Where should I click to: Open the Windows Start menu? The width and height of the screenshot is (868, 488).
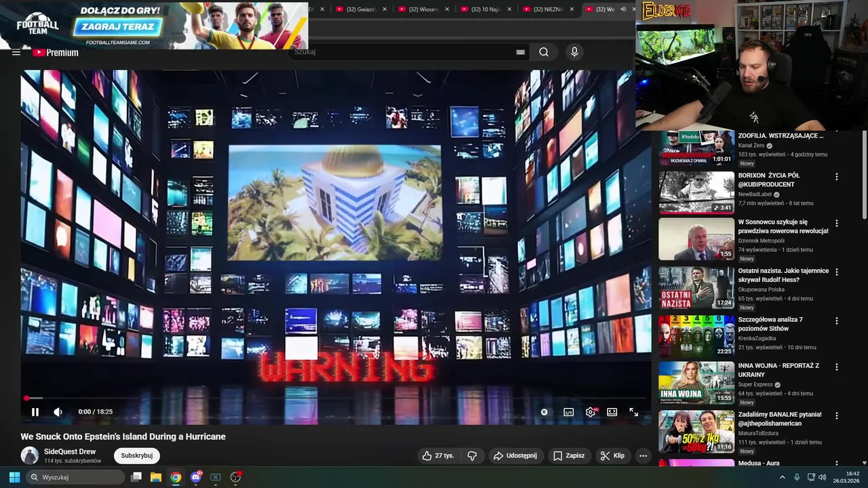(x=14, y=477)
